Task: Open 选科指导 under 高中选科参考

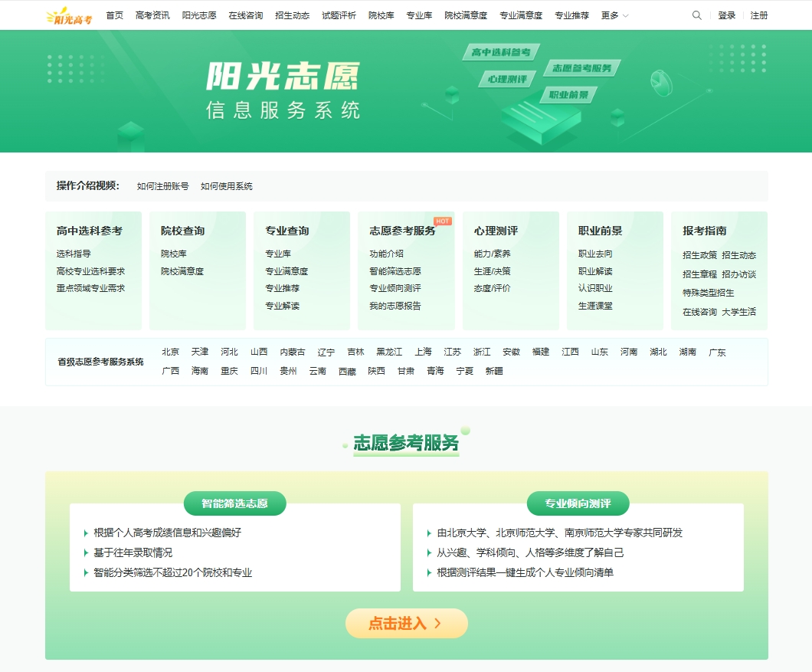Action: (x=74, y=254)
